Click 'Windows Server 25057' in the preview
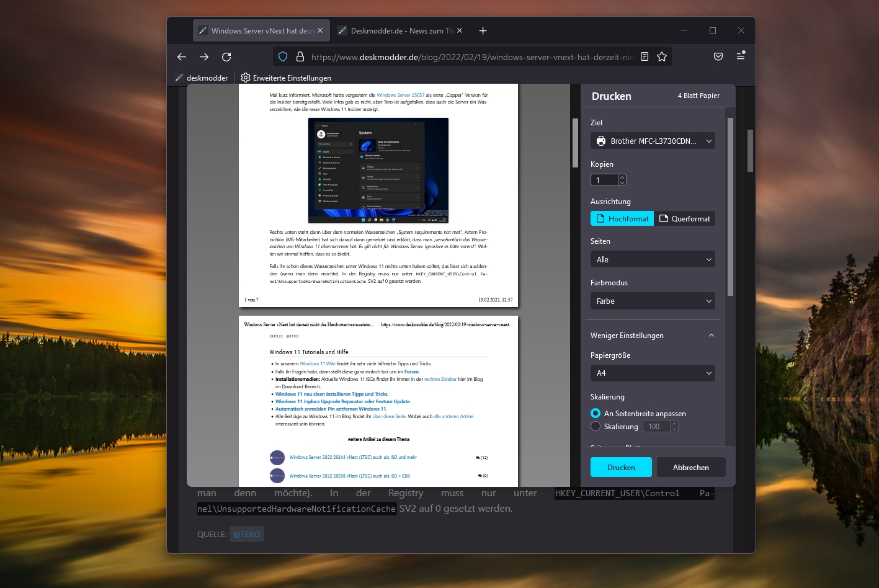This screenshot has height=588, width=879. 401,95
